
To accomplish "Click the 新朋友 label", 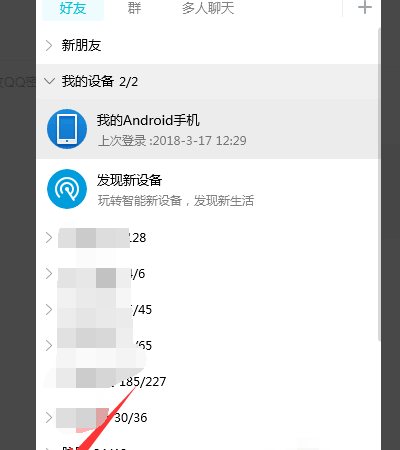I will click(x=81, y=45).
